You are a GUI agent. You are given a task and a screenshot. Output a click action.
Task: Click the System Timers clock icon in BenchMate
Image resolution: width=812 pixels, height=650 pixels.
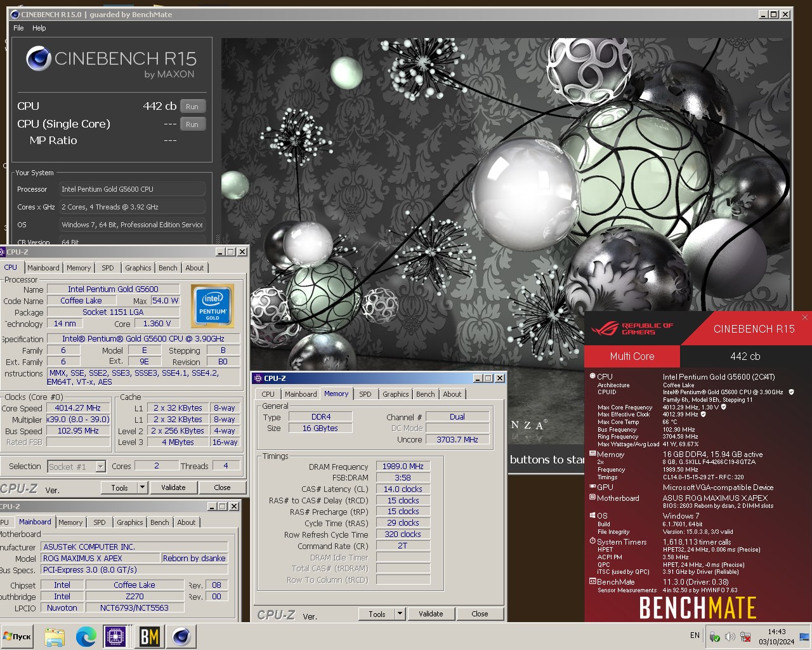(593, 541)
